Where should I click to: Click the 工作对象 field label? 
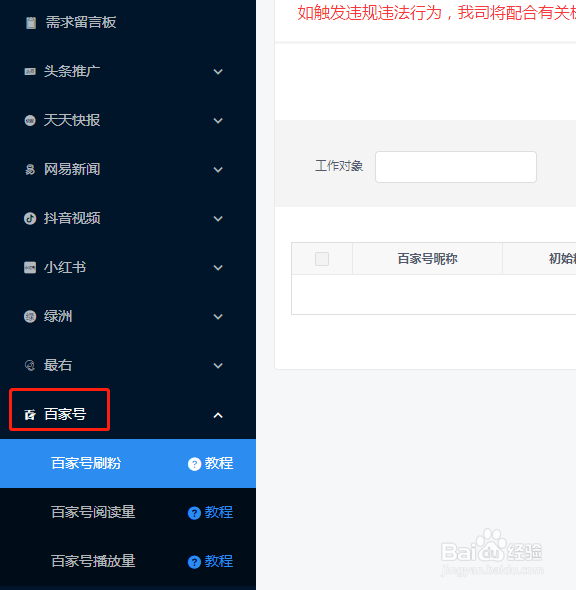point(339,166)
